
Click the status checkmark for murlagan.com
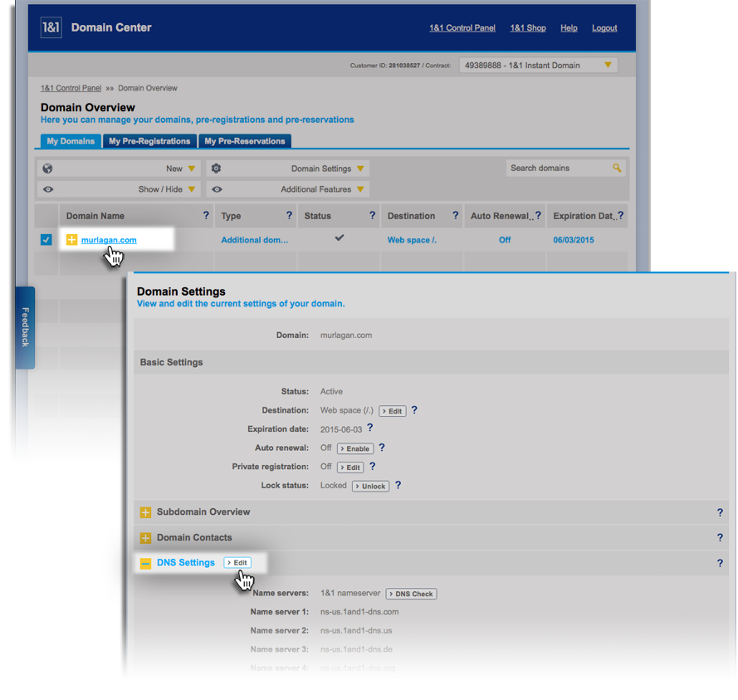[340, 237]
